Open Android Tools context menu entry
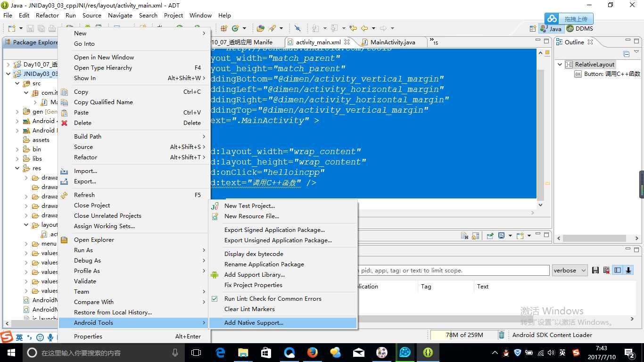This screenshot has height=362, width=644. click(134, 323)
